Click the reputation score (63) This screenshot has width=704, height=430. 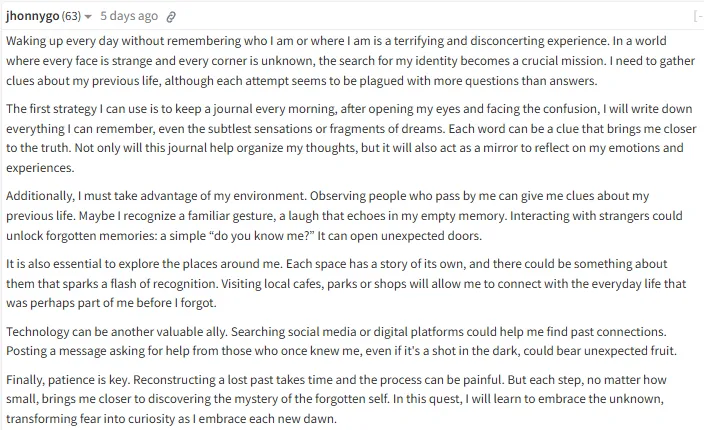click(x=71, y=16)
